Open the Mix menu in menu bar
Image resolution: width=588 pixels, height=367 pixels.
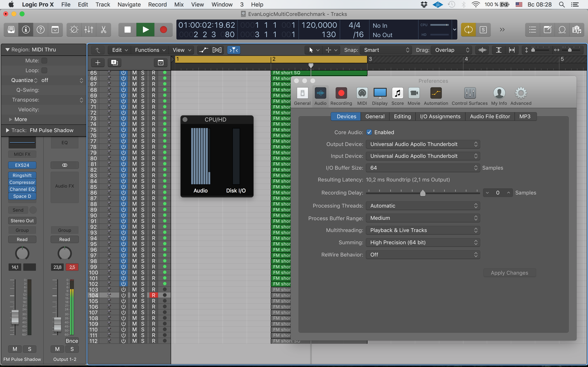(x=179, y=4)
